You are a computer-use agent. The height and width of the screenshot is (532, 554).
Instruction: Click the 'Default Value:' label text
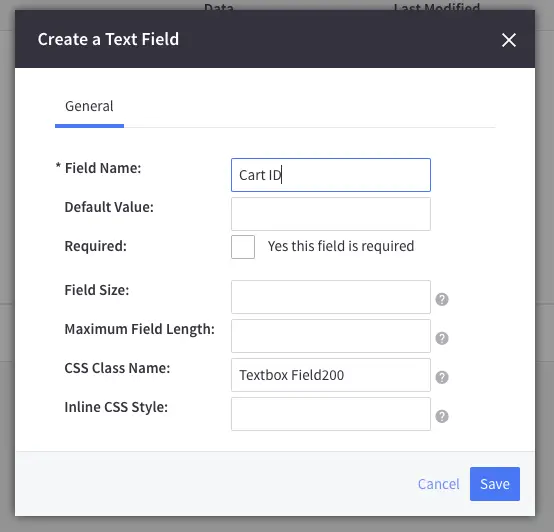109,207
